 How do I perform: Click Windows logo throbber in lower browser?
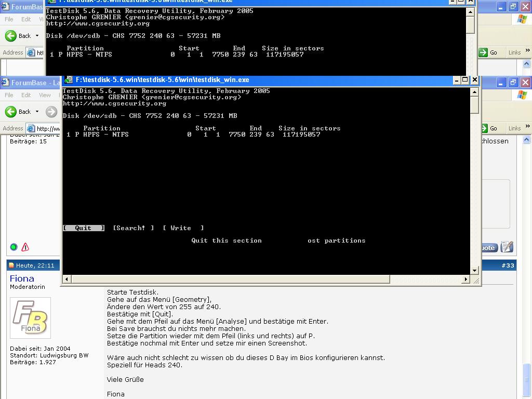tap(522, 96)
